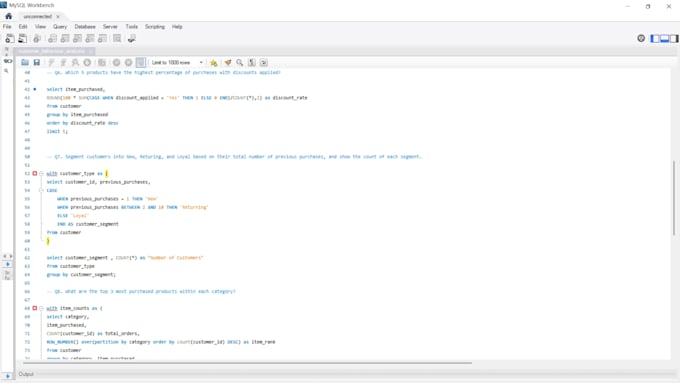Beautify the SQL with broom icon
The width and height of the screenshot is (680, 383).
228,62
